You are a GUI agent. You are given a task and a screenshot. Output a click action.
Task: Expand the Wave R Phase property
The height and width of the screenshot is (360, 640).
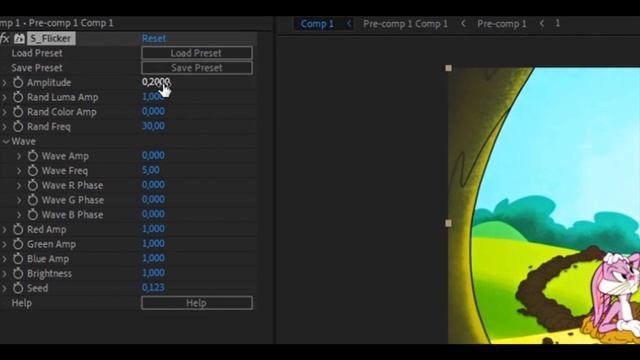point(19,186)
